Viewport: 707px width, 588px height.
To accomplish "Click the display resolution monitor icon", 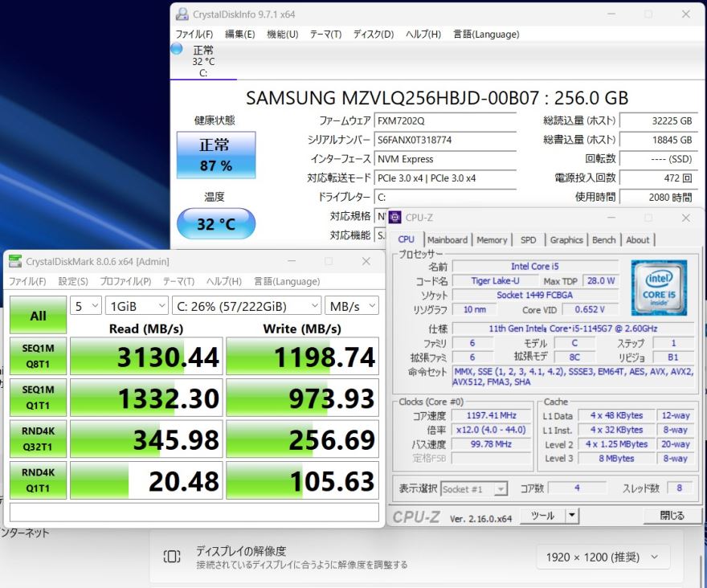I will click(x=172, y=557).
